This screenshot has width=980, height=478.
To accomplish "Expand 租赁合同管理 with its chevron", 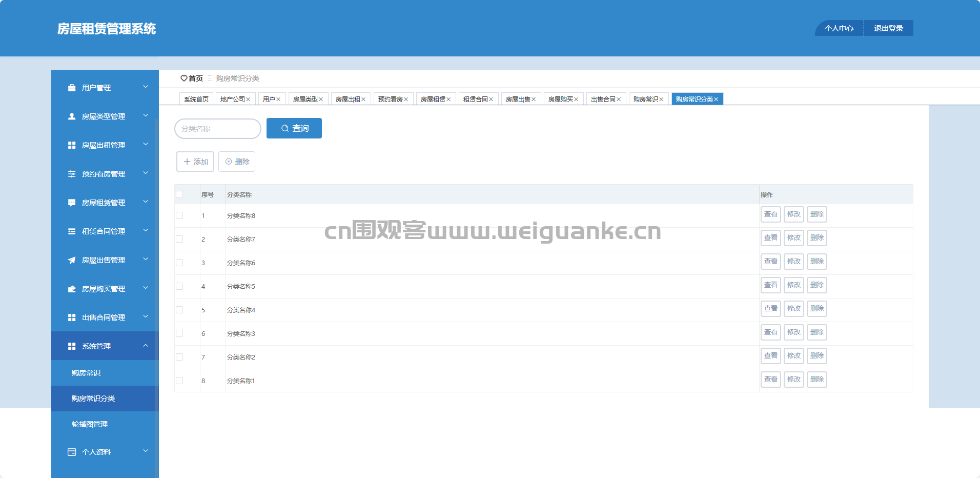I will coord(146,230).
